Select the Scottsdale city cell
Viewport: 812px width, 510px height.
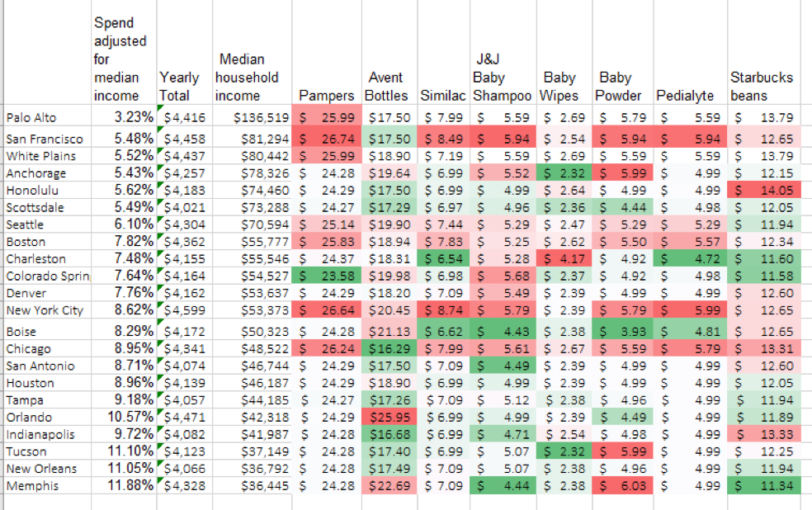tap(47, 207)
